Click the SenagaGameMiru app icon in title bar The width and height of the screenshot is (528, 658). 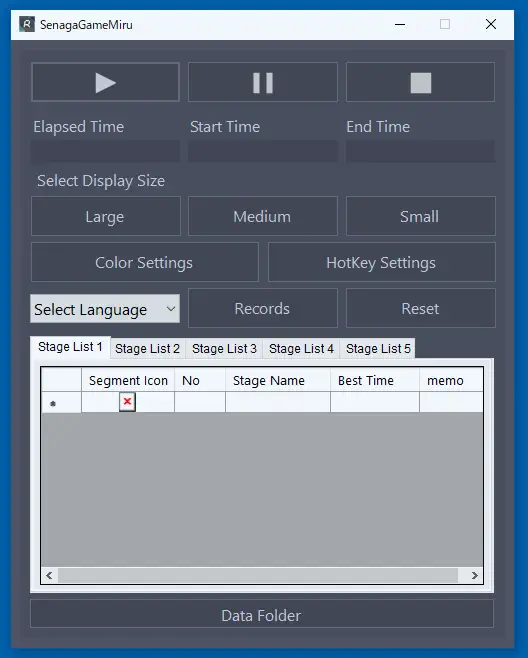pyautogui.click(x=27, y=24)
